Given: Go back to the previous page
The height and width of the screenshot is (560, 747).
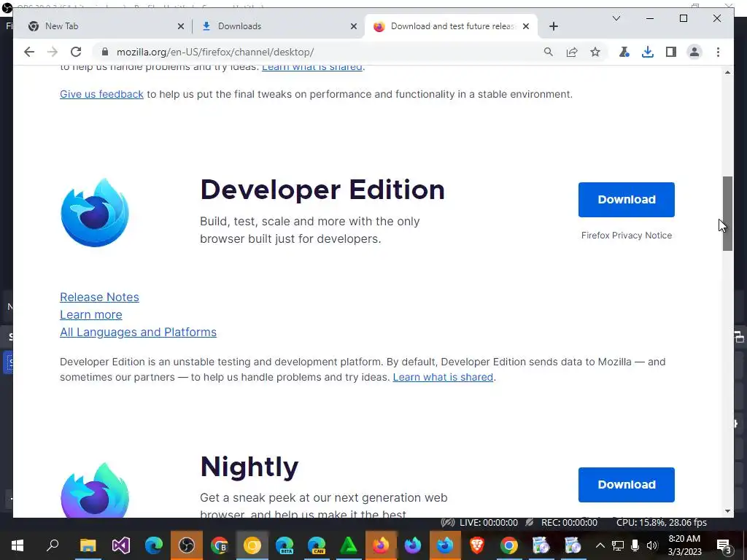Looking at the screenshot, I should pyautogui.click(x=29, y=52).
